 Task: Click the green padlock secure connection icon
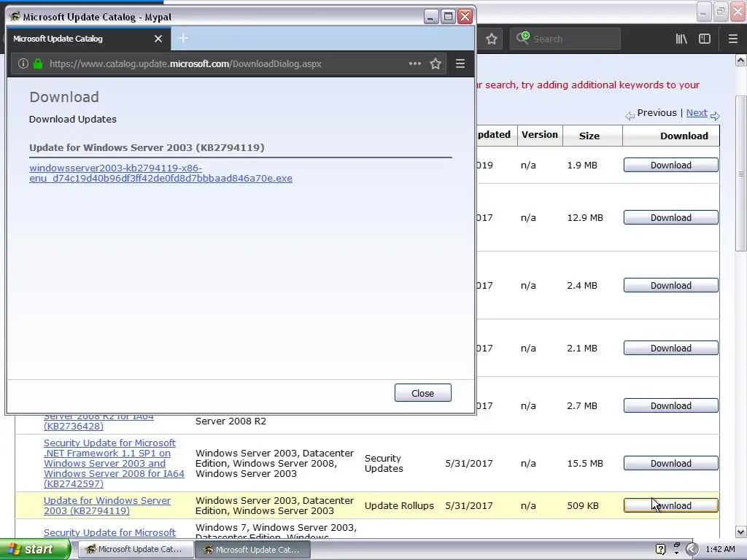point(38,64)
